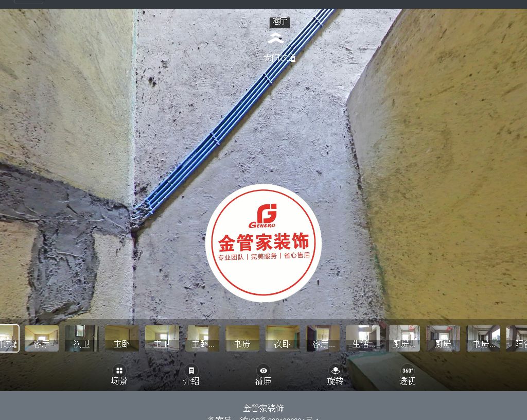The image size is (527, 420).
Task: Select the 客厅 scene thumbnail
Action: tap(42, 338)
